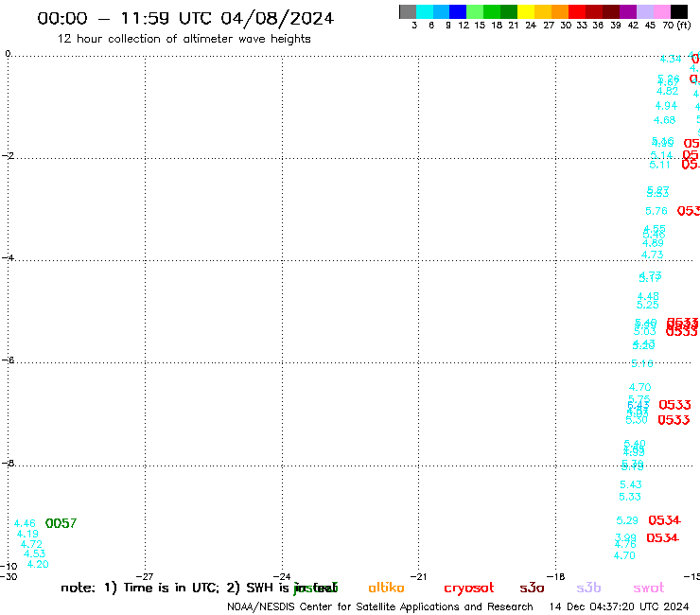
Task: Click the gray 3 ft legend swatch
Action: [x=408, y=11]
